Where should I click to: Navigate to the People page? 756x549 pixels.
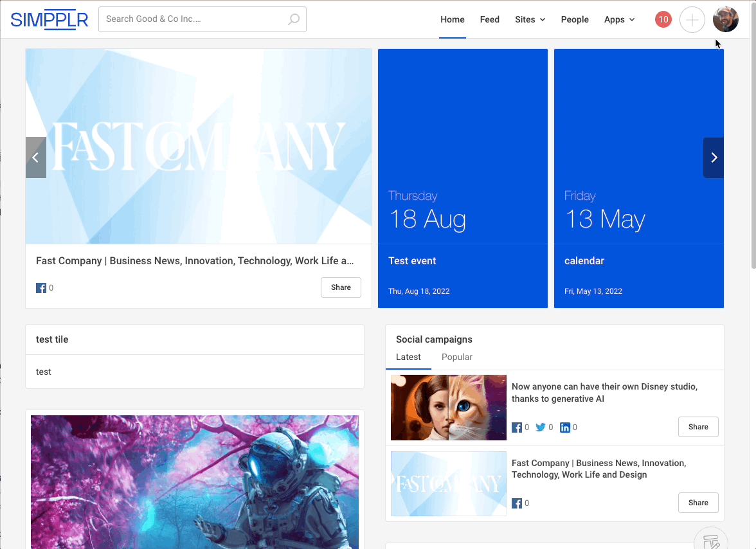[x=575, y=19]
